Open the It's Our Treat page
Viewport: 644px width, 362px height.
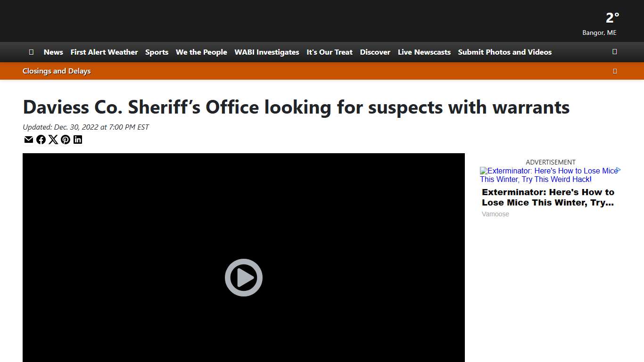click(329, 52)
